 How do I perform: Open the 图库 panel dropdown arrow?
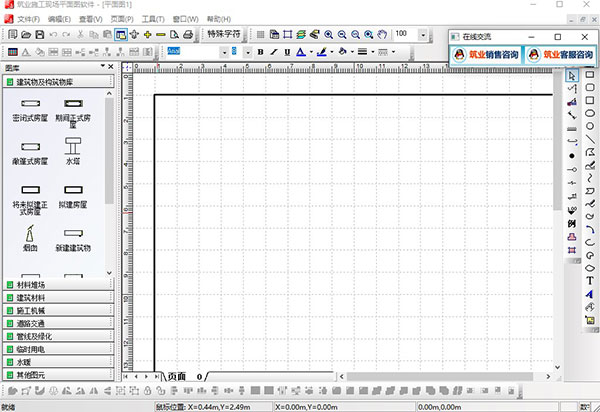pos(103,66)
